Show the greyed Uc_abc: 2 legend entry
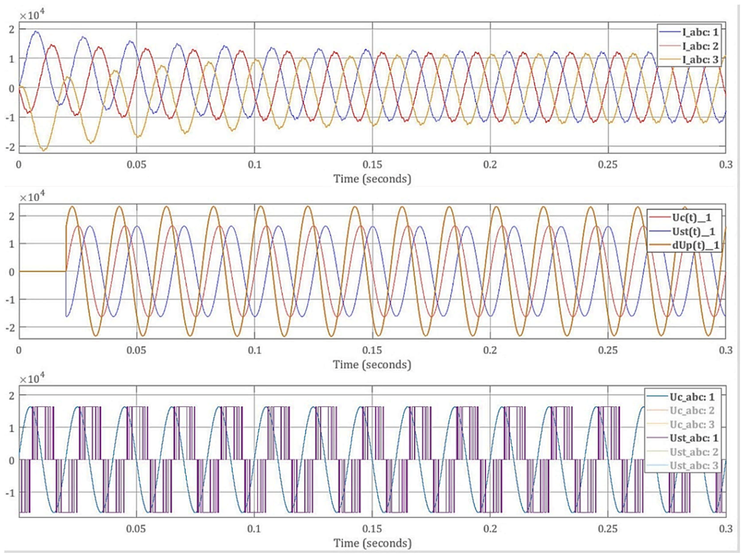Screen dimensions: 750x560 [692, 411]
